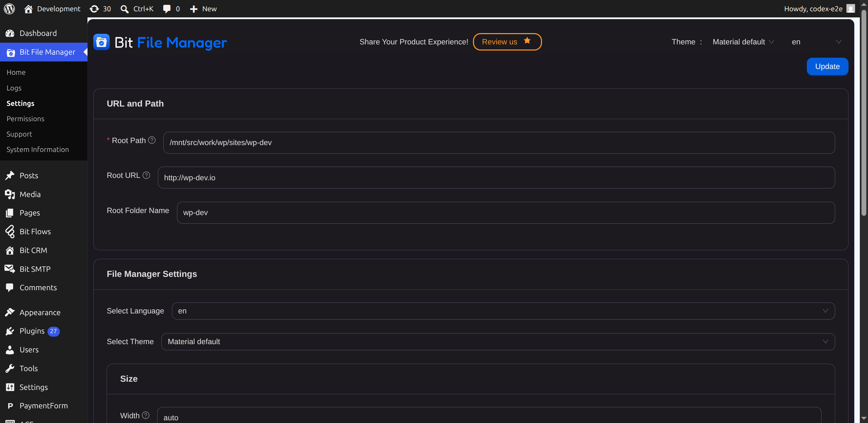Click the Bit SMTP envelope icon
The height and width of the screenshot is (423, 868).
[x=10, y=269]
